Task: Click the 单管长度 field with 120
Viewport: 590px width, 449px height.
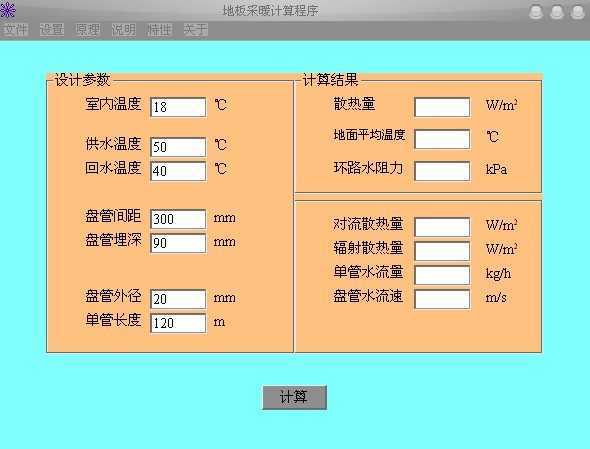Action: click(x=178, y=323)
